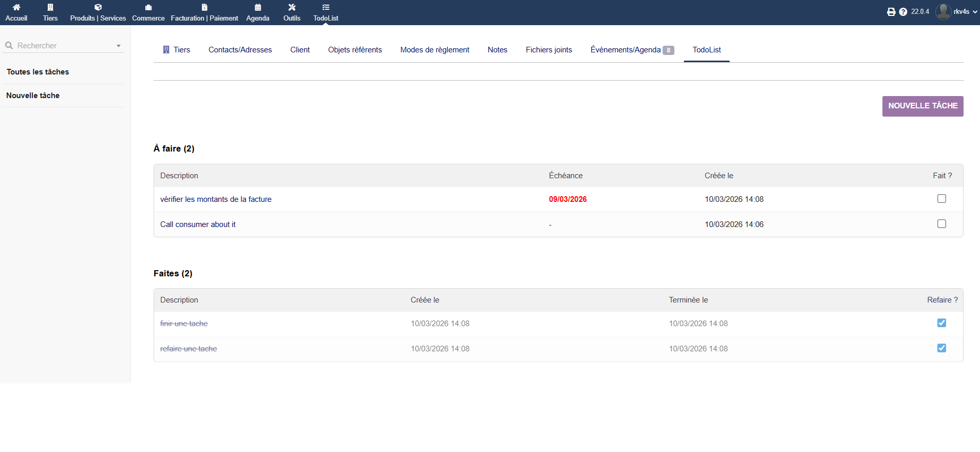
Task: Open Produits | Services box icon
Action: [98, 8]
